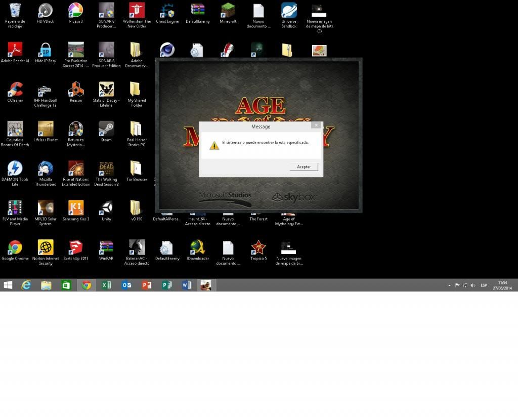The width and height of the screenshot is (518, 420).
Task: Launch Word from the taskbar
Action: (x=187, y=285)
